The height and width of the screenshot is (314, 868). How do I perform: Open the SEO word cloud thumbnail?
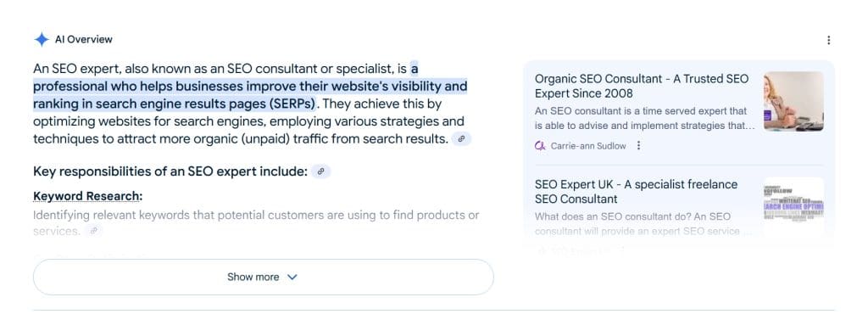click(x=793, y=203)
